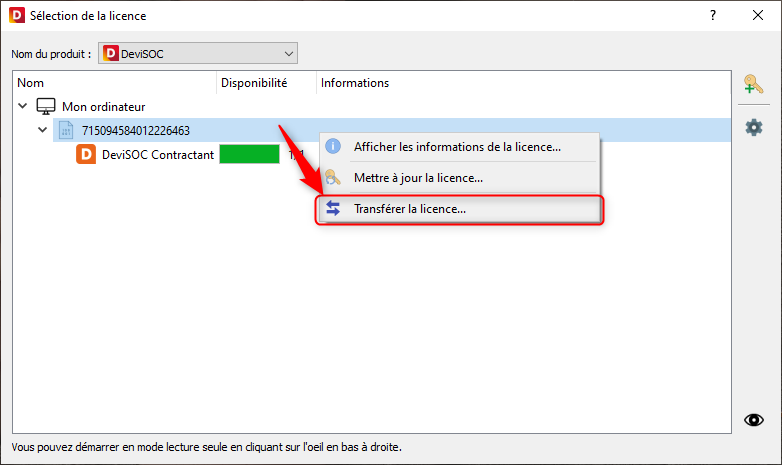
Task: Click the add license key icon
Action: (753, 84)
